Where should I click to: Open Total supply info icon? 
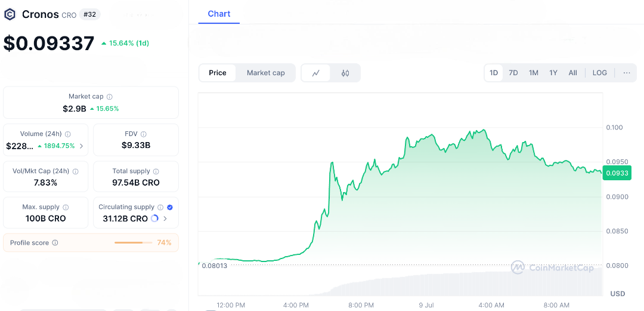click(156, 171)
